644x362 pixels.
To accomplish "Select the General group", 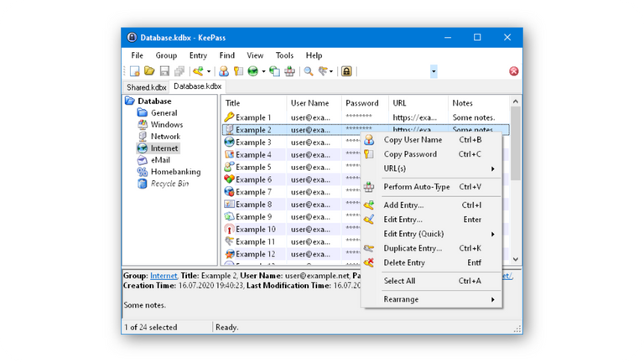I will [x=164, y=113].
